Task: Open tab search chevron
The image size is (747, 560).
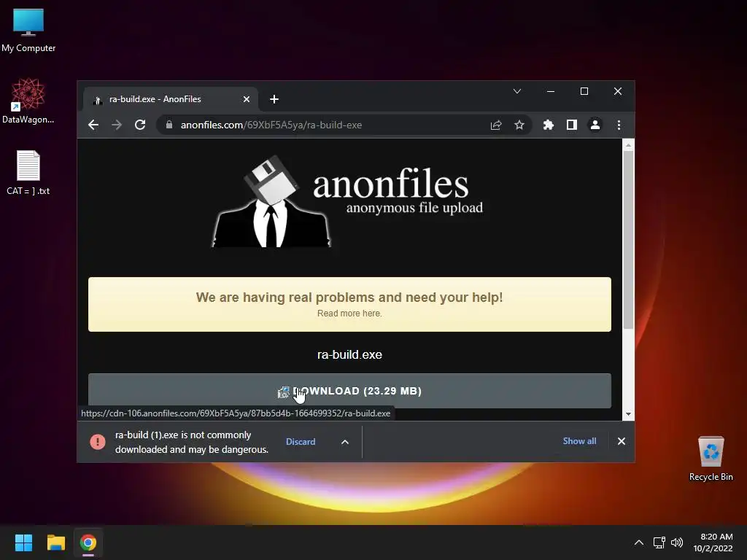Action: pos(517,91)
